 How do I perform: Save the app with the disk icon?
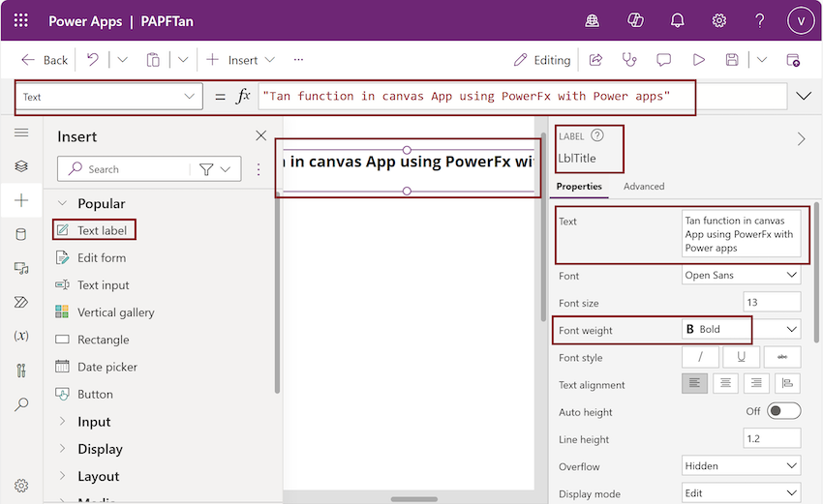pos(732,60)
